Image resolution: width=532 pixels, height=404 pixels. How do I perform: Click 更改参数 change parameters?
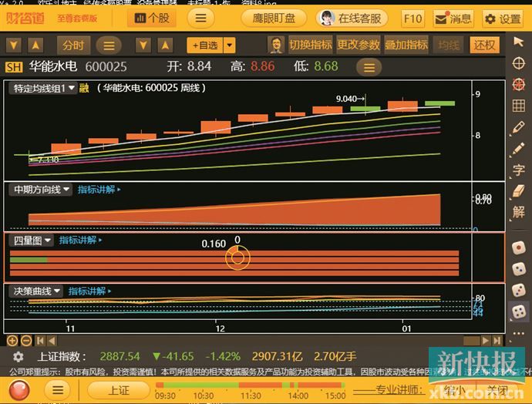(x=359, y=45)
